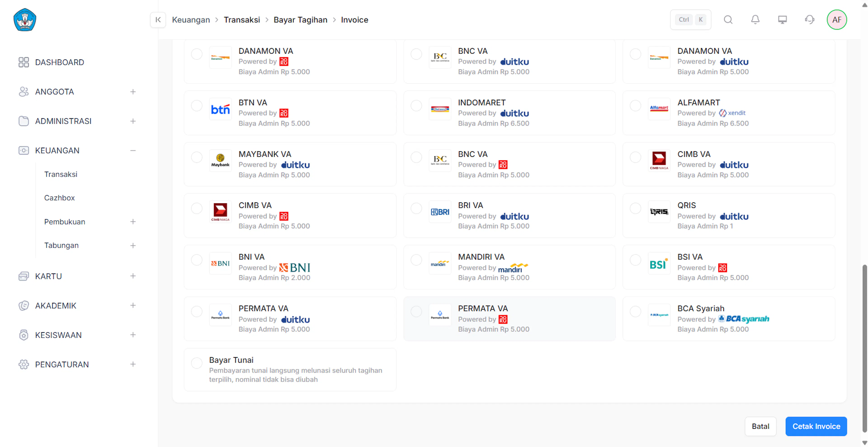Click the Mandiri logo thumbnail
Image resolution: width=868 pixels, height=447 pixels.
[440, 263]
